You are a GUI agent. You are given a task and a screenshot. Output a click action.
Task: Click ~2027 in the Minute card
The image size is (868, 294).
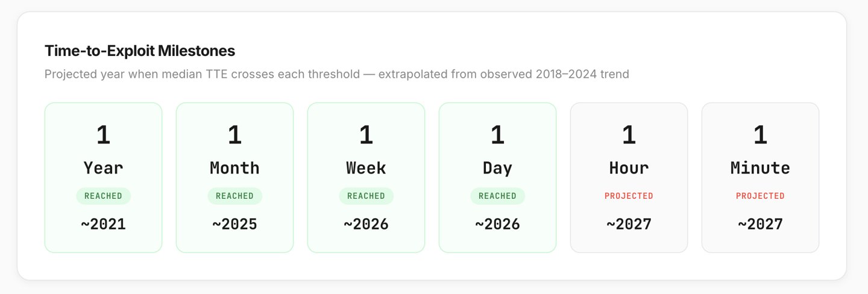[760, 225]
